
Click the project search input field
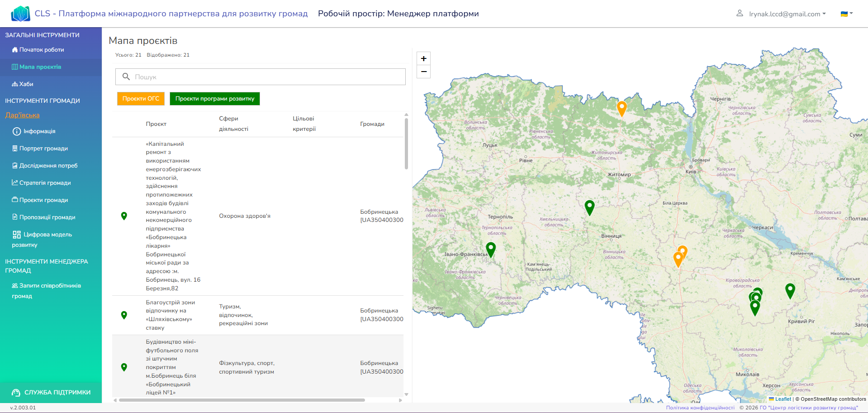click(x=261, y=77)
